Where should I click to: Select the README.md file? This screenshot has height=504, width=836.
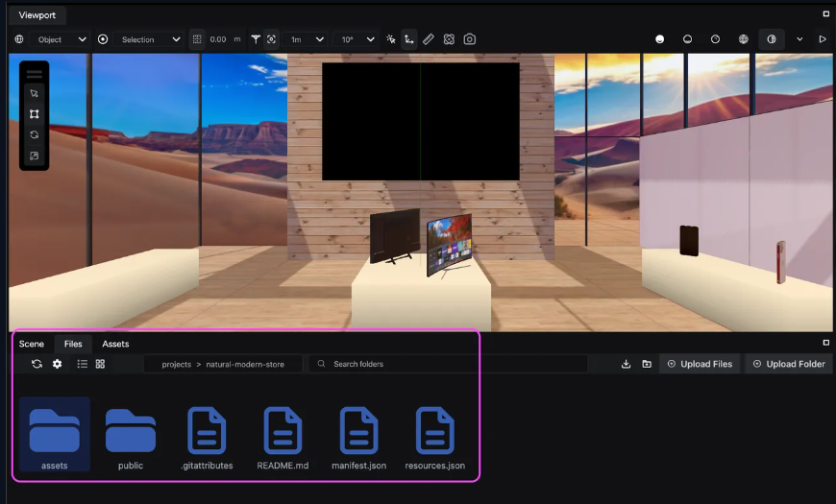point(283,439)
